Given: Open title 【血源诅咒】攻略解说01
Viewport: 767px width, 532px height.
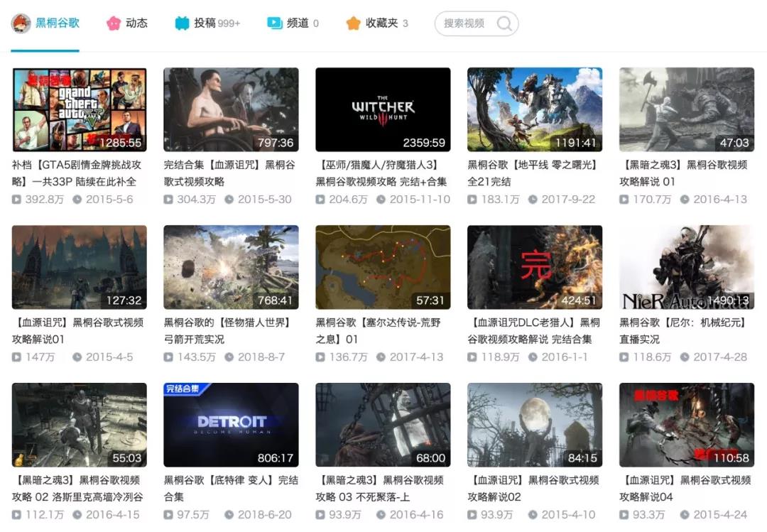Looking at the screenshot, I should tap(78, 331).
